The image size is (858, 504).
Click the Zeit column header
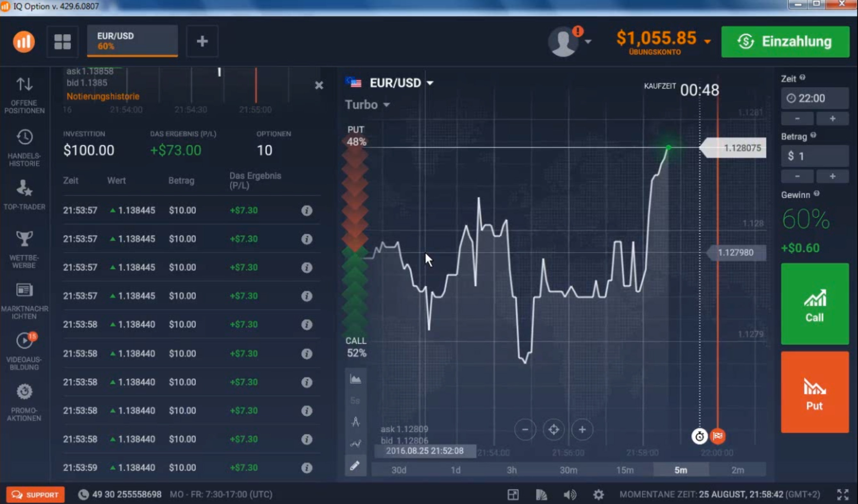pos(70,181)
